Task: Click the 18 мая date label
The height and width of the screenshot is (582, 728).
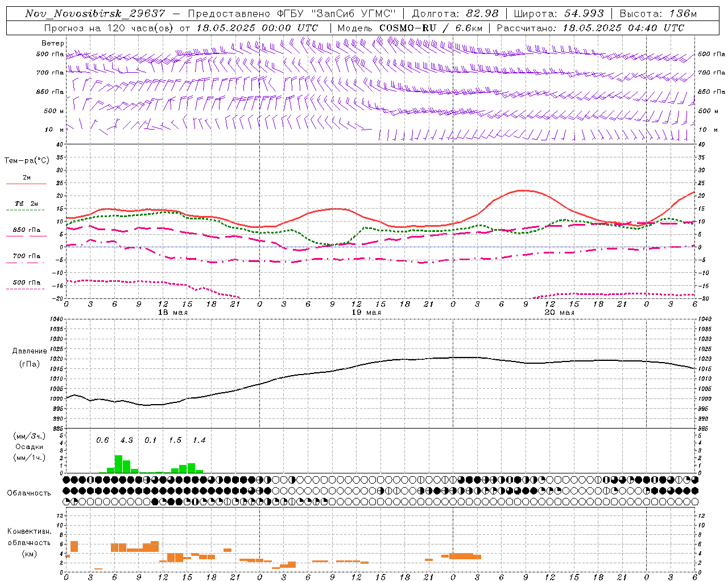Action: (172, 313)
